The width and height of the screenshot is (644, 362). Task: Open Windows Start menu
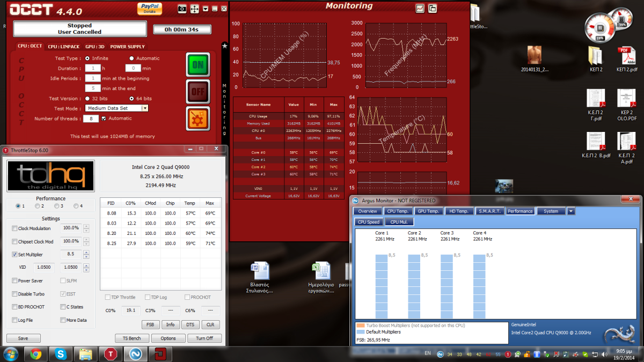click(x=11, y=353)
